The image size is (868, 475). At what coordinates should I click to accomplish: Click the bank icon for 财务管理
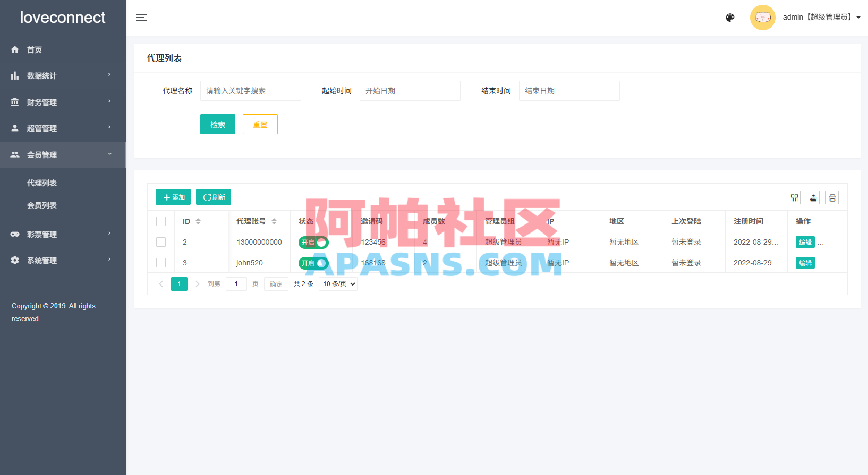[15, 102]
